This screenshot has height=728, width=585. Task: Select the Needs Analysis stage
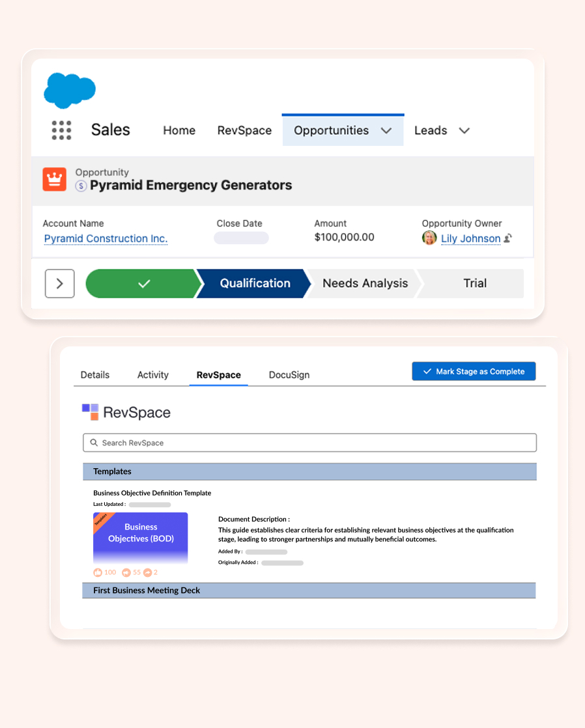point(365,283)
